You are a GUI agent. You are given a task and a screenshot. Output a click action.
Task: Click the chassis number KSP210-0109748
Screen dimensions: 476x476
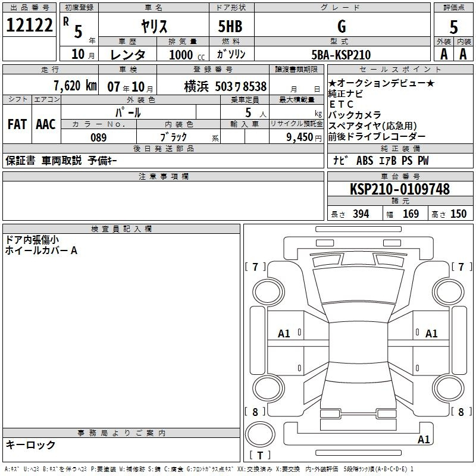400,189
